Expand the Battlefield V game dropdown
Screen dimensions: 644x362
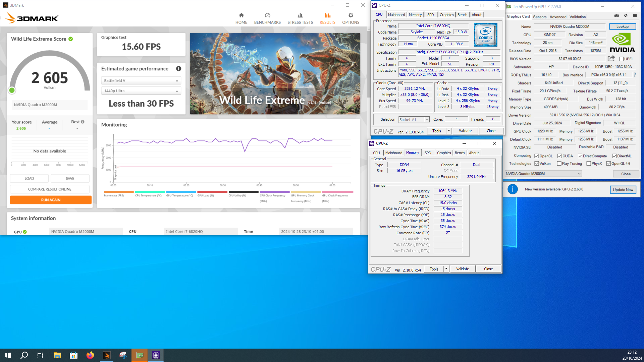(141, 81)
